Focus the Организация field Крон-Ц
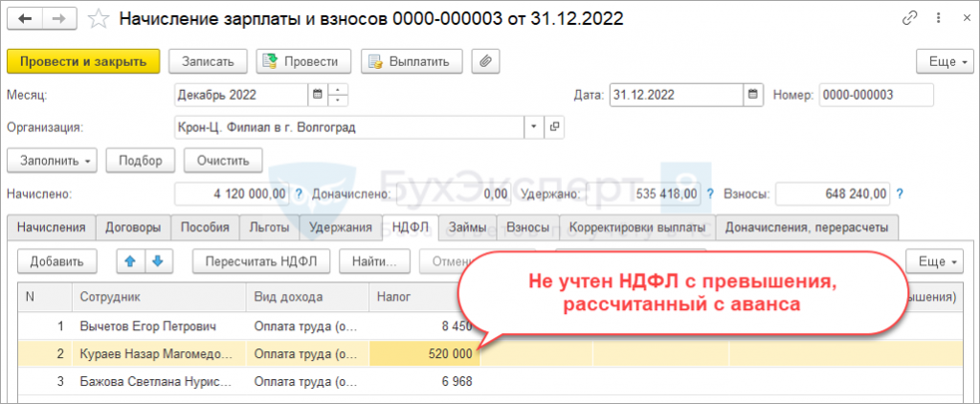The image size is (980, 404). point(349,127)
